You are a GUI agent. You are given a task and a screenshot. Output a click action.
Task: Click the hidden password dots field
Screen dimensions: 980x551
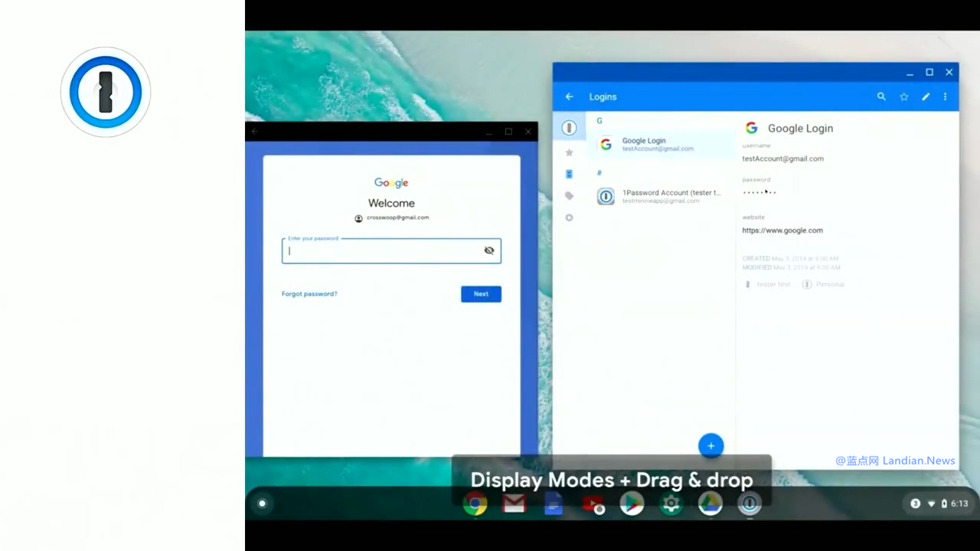[759, 192]
